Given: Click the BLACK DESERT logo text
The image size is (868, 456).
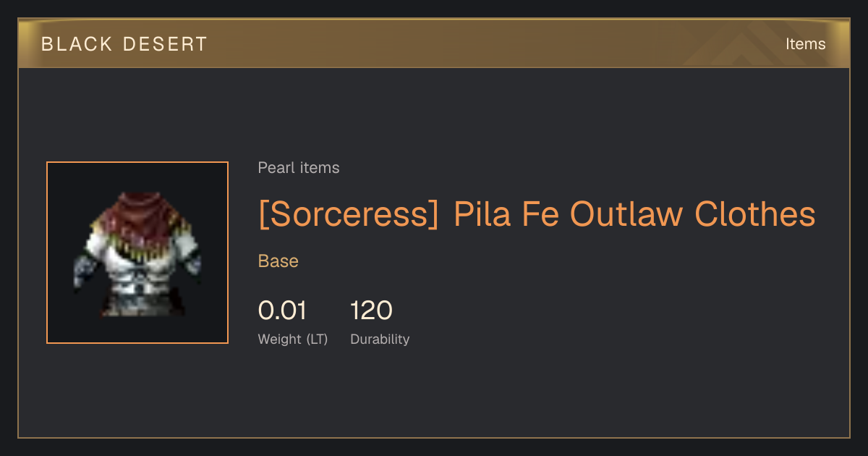Looking at the screenshot, I should [124, 44].
